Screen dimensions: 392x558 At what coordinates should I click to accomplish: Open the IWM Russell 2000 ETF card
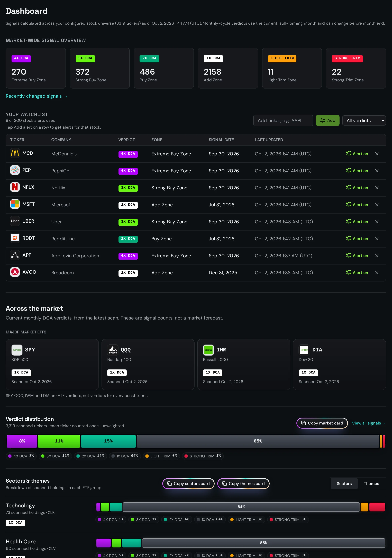click(x=244, y=365)
